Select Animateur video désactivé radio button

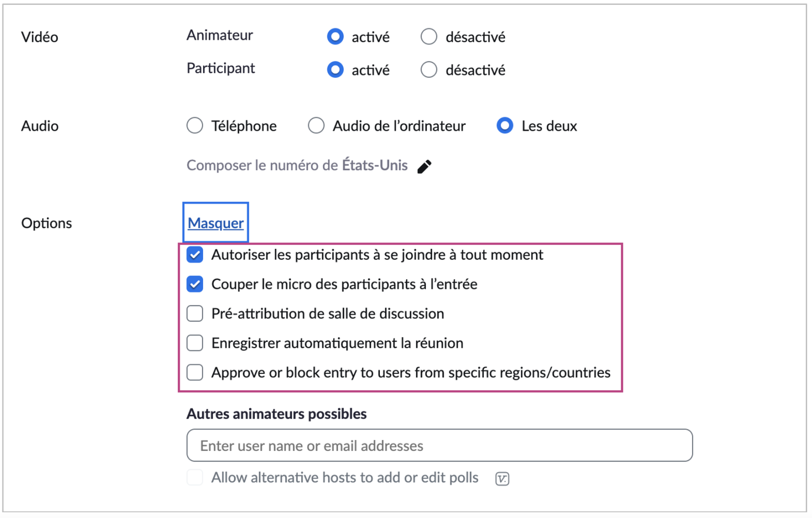pyautogui.click(x=429, y=37)
